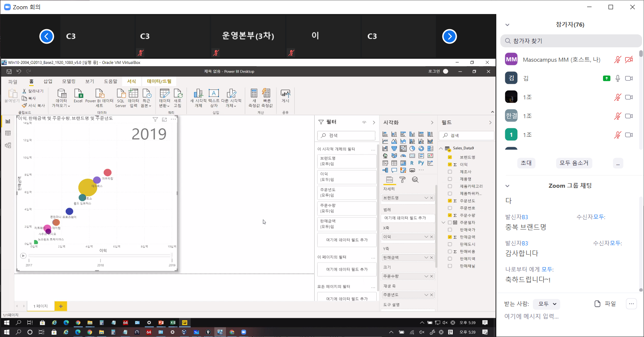Choose the Python visual (Py) icon

point(421,163)
